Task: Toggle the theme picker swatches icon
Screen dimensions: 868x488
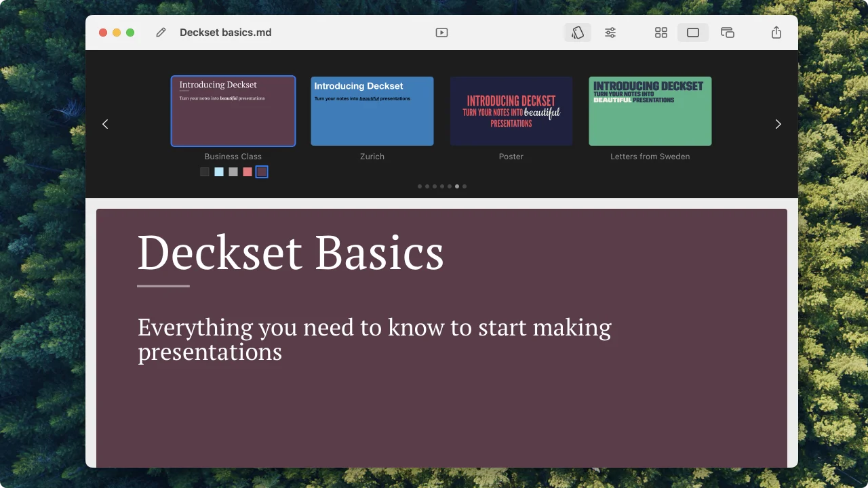Action: tap(578, 33)
